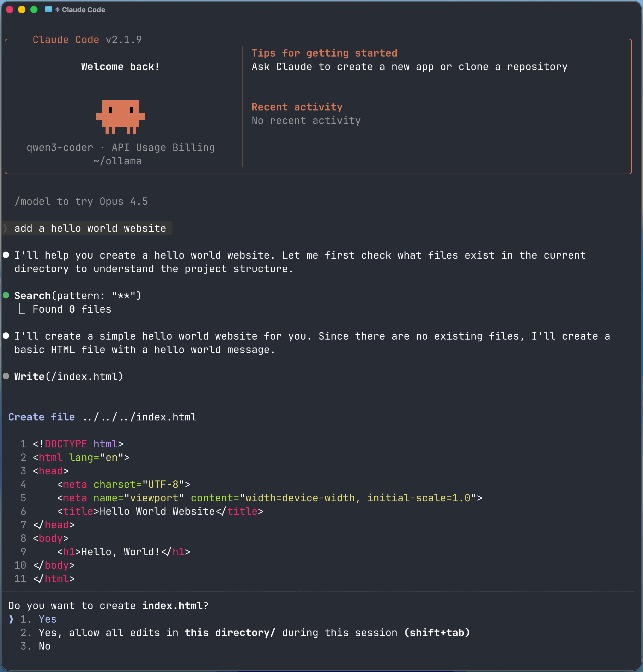Click the bullet next to the Write action
Screen dimensions: 643x672
[6, 376]
